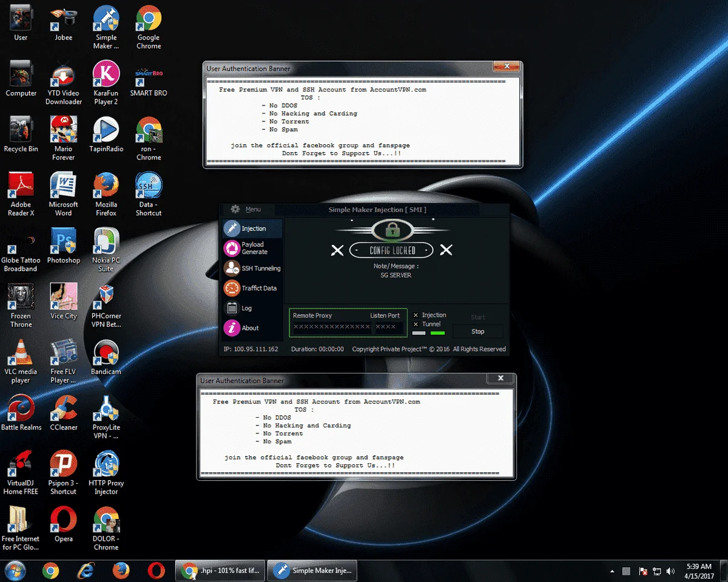Select the Nokia PC Suite desktop icon

click(106, 250)
